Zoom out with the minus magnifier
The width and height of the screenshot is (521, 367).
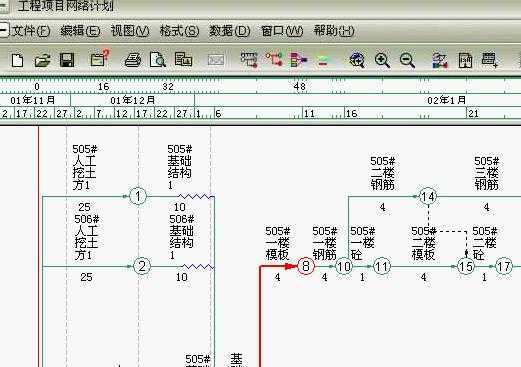[407, 60]
